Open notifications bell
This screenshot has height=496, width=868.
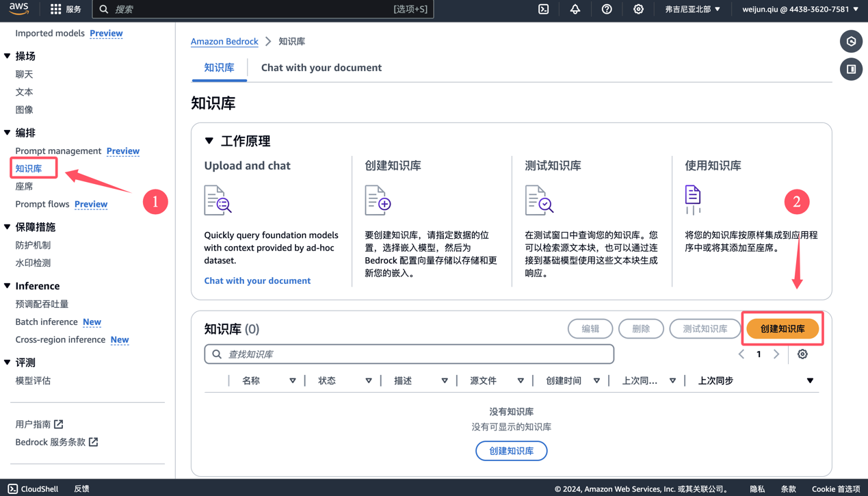575,9
